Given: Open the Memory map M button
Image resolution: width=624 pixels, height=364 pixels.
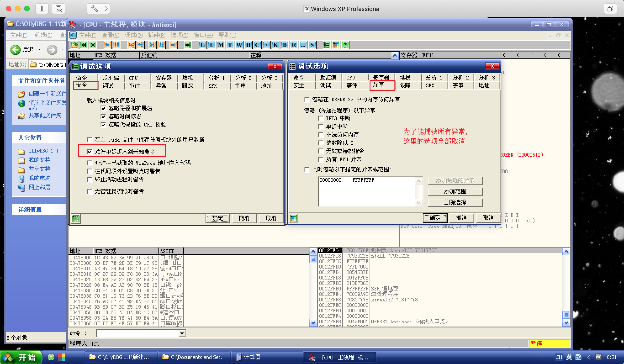Looking at the screenshot, I should tap(221, 45).
